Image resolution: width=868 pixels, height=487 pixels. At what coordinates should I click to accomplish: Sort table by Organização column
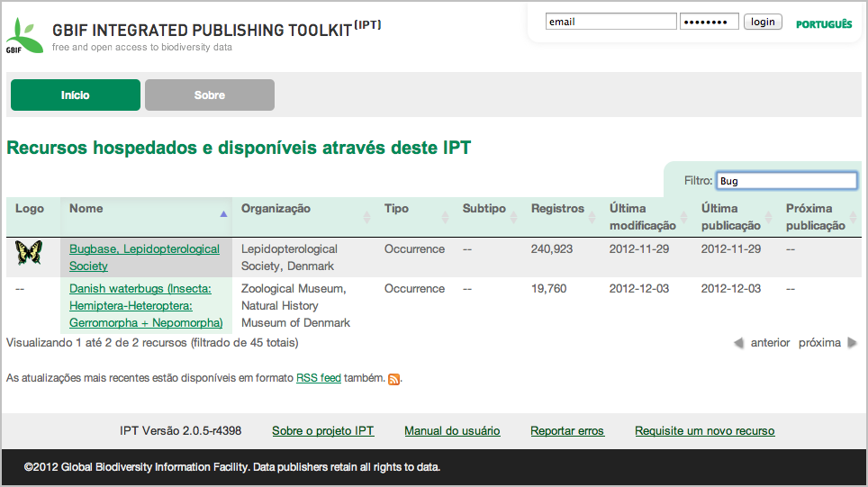(304, 216)
